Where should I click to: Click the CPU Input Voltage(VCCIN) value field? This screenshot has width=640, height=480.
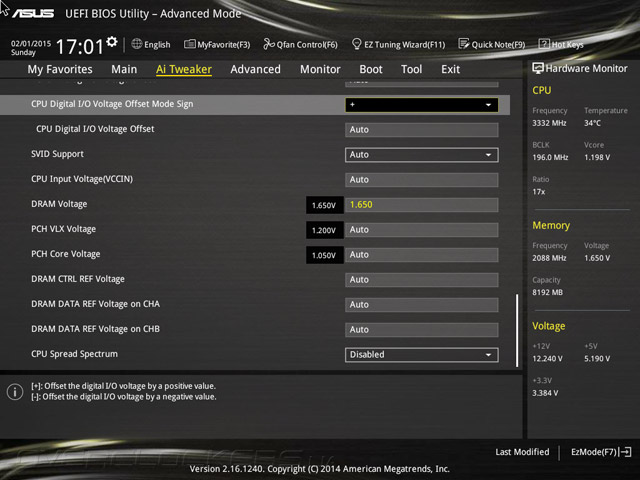coord(422,180)
